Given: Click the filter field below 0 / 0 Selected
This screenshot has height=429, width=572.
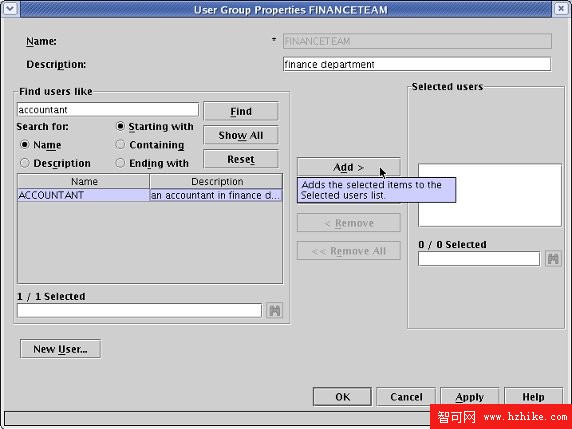Looking at the screenshot, I should click(479, 259).
